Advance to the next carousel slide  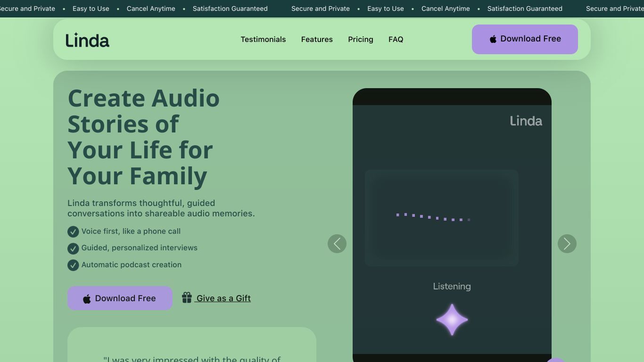(x=567, y=244)
